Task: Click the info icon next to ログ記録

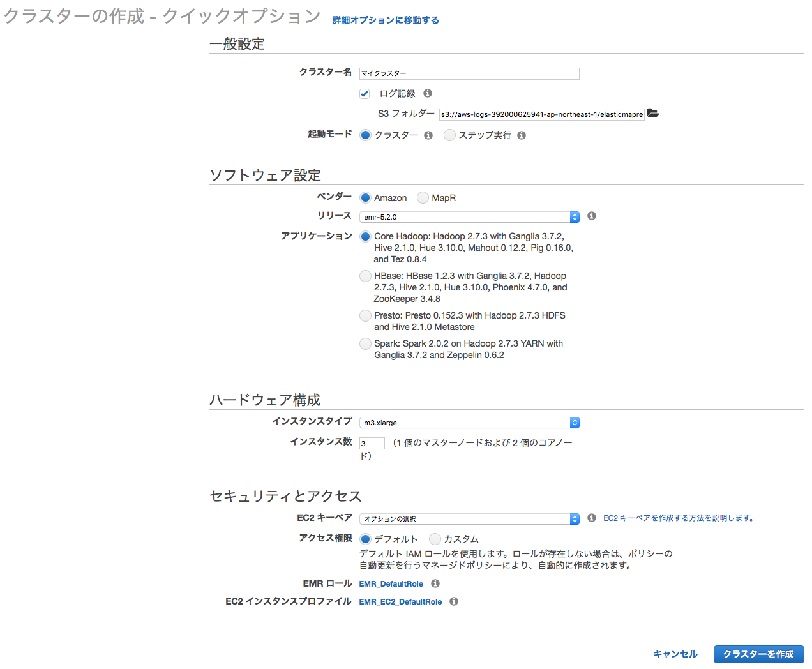Action: click(427, 93)
